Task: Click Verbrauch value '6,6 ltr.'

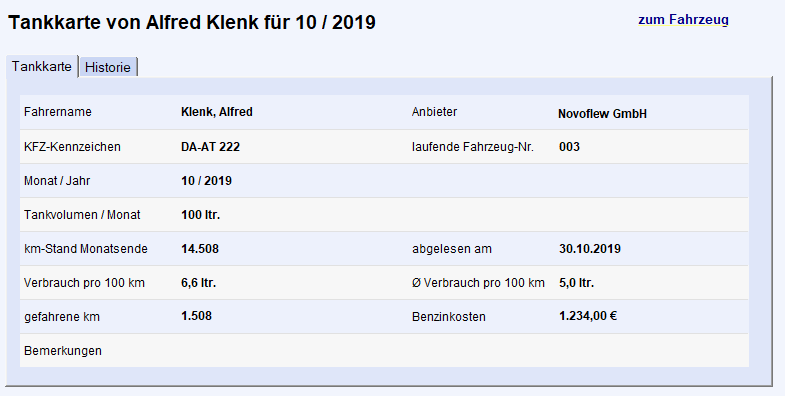Action: click(198, 283)
